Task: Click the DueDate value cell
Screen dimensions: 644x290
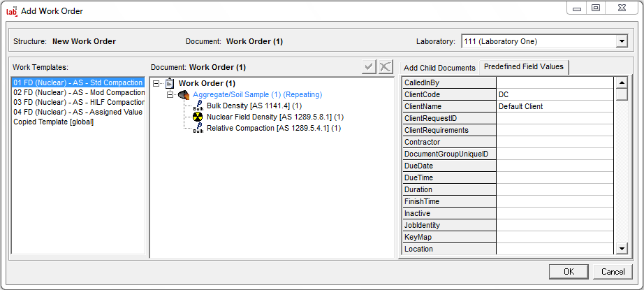Action: tap(555, 166)
